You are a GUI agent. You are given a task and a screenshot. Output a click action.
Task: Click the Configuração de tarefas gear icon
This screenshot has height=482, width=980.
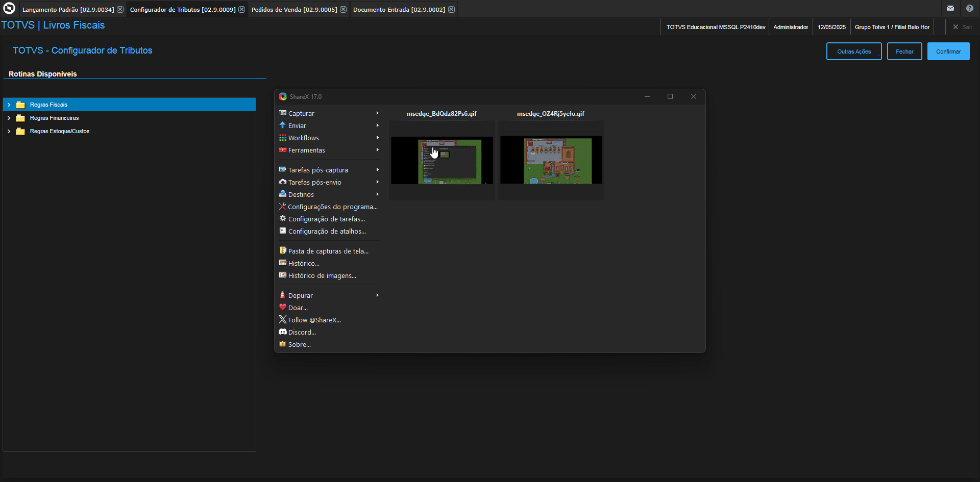click(x=283, y=218)
